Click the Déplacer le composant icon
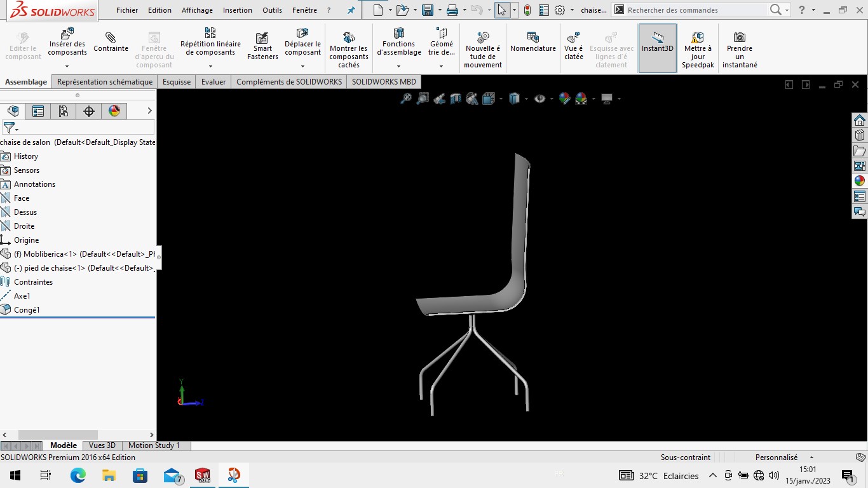Viewport: 868px width, 488px height. click(302, 33)
